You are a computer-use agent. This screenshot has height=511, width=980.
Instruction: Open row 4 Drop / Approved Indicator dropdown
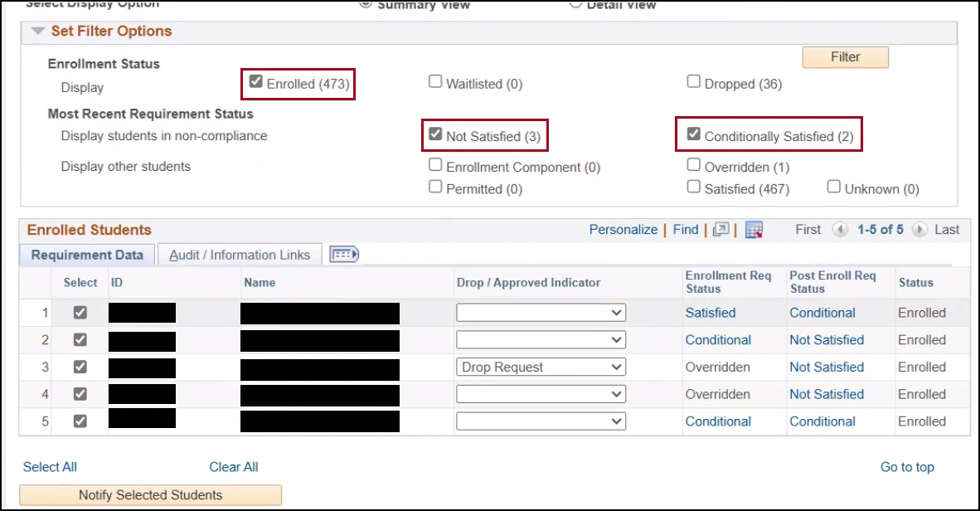pyautogui.click(x=541, y=394)
